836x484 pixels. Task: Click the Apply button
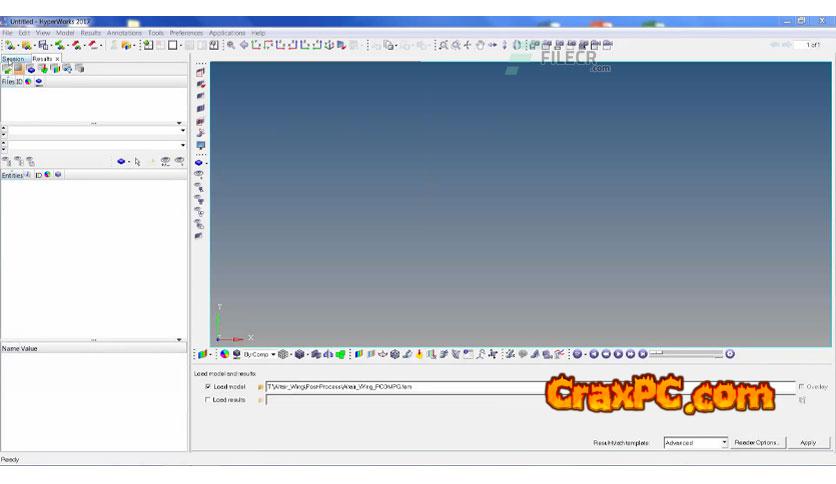click(808, 442)
